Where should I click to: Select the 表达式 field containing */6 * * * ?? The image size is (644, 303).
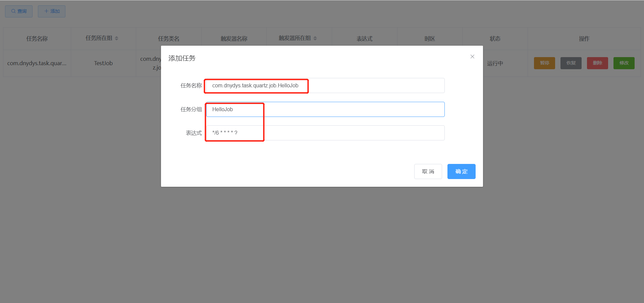coord(324,133)
